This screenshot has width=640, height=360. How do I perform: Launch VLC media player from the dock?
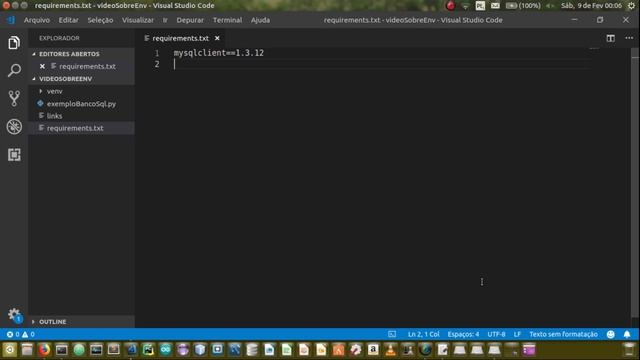point(390,350)
